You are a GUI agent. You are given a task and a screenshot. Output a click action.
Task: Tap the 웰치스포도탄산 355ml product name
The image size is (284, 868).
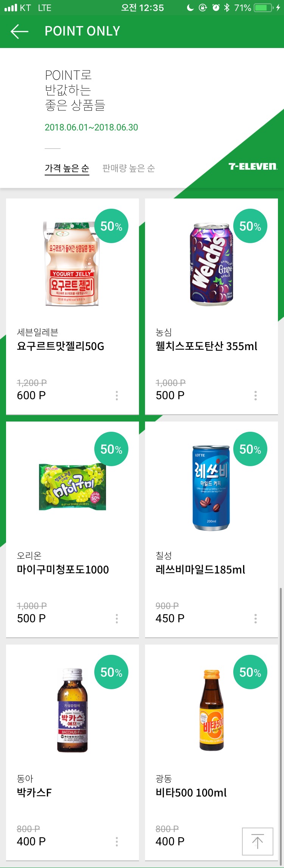pyautogui.click(x=206, y=346)
